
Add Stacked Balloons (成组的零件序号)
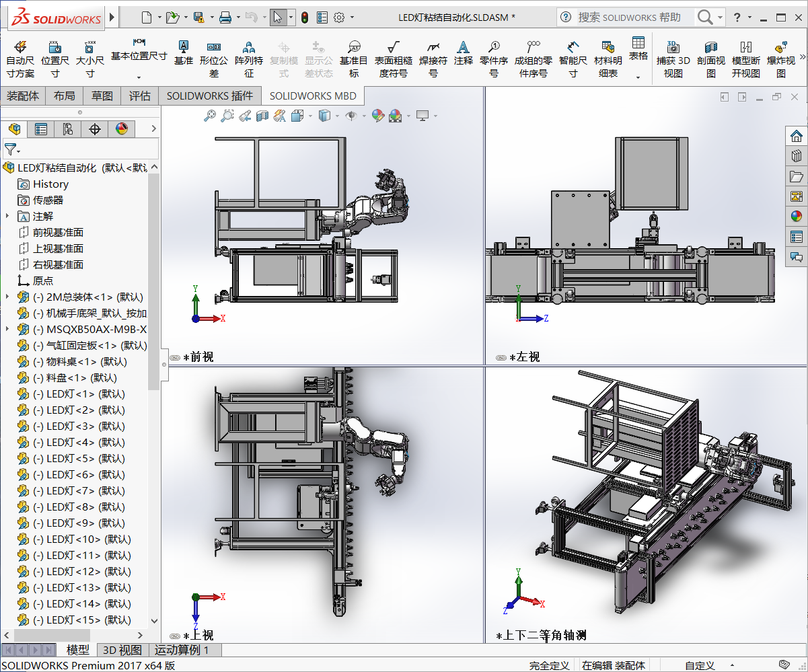tap(534, 59)
